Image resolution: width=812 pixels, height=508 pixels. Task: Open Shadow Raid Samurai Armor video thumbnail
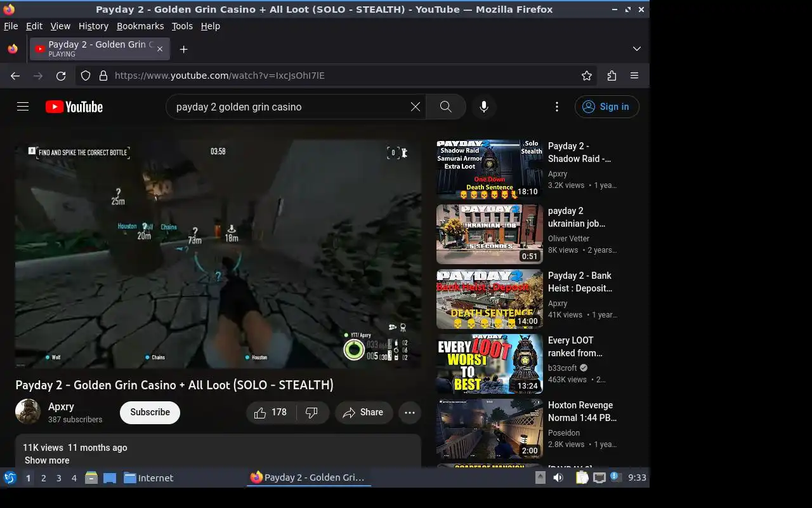point(490,170)
